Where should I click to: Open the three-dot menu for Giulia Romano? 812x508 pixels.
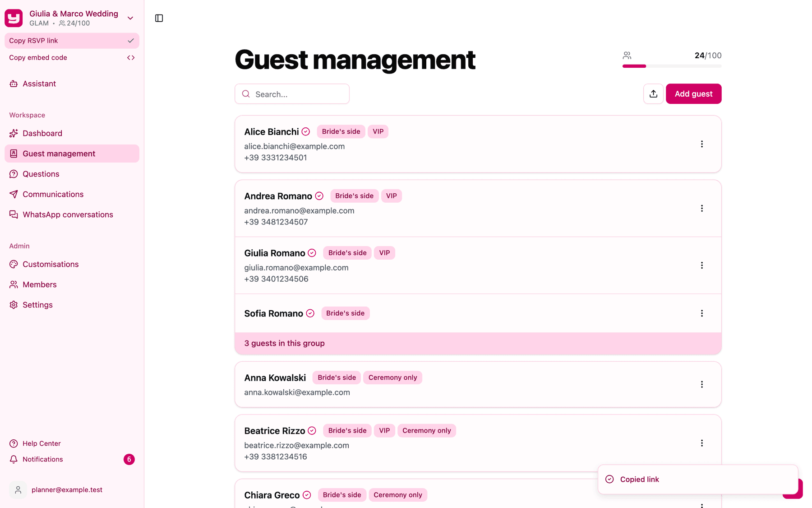click(701, 265)
